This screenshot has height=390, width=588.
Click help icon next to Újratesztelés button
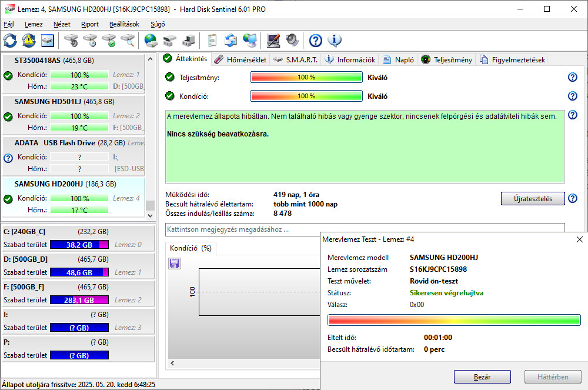(573, 198)
